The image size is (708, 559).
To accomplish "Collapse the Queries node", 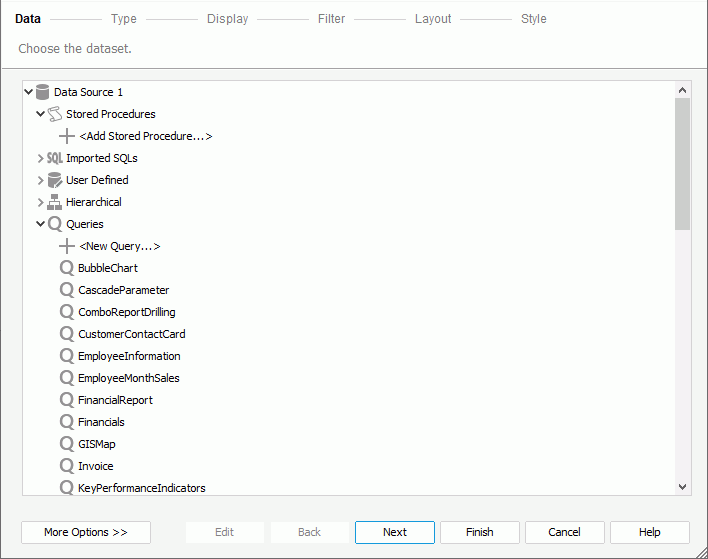I will click(41, 224).
